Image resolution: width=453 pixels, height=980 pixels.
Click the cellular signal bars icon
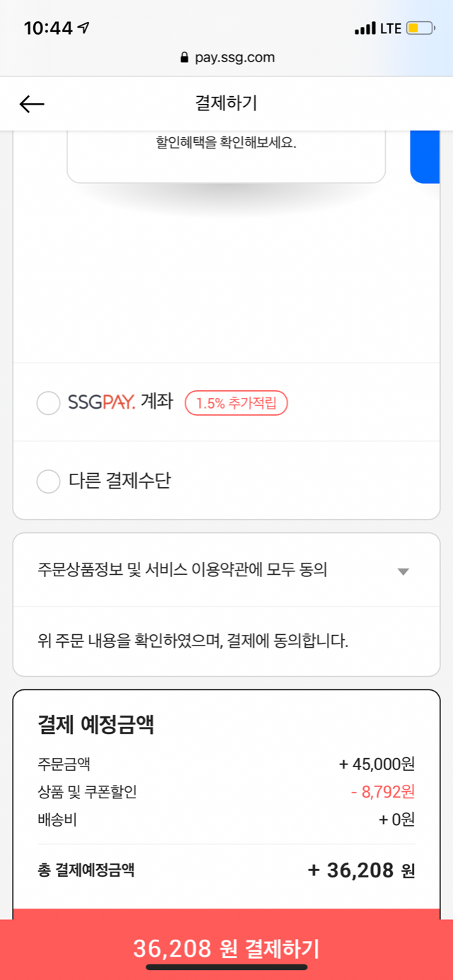tap(365, 29)
